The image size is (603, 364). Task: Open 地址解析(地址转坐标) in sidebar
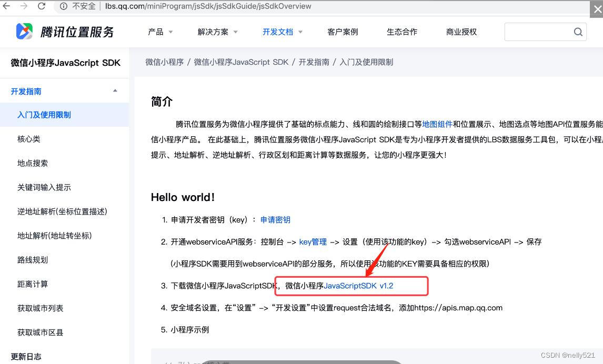pos(55,236)
